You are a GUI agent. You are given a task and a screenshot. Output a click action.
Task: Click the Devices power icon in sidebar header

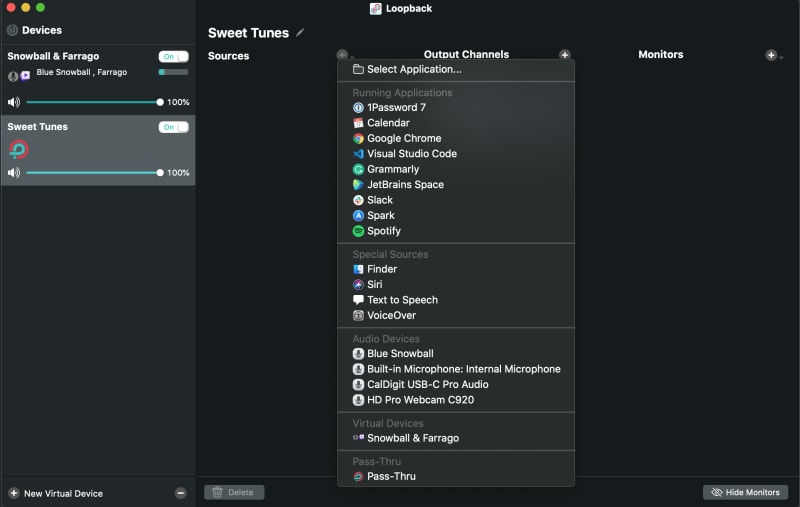(12, 30)
